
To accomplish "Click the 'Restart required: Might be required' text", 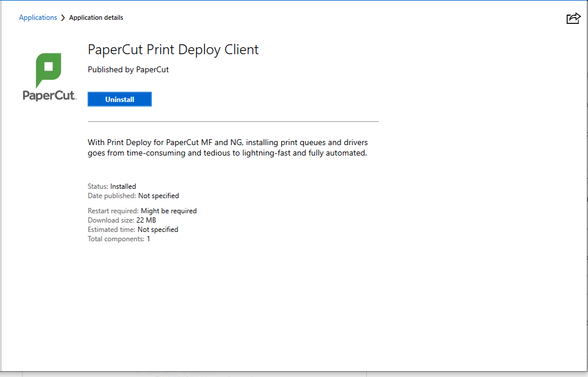I will [142, 210].
